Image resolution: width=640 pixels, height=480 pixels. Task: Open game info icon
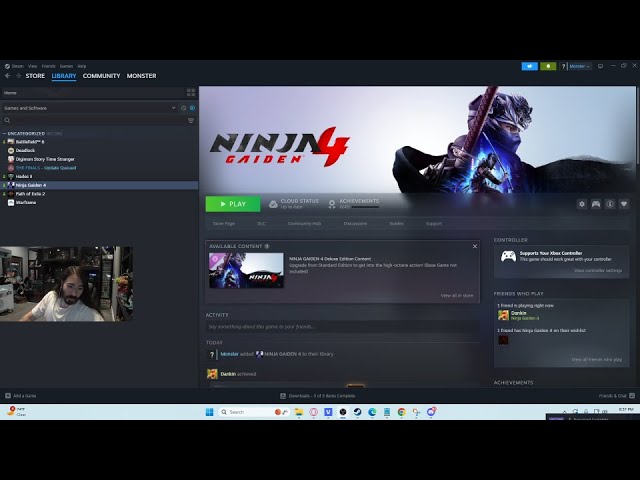click(x=610, y=204)
